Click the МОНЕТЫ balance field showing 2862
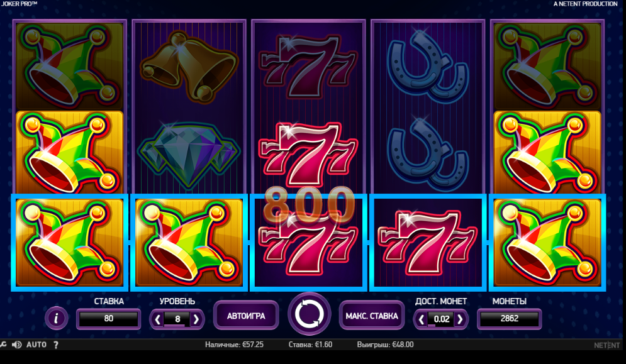Screen dimensions: 626x364 510,319
